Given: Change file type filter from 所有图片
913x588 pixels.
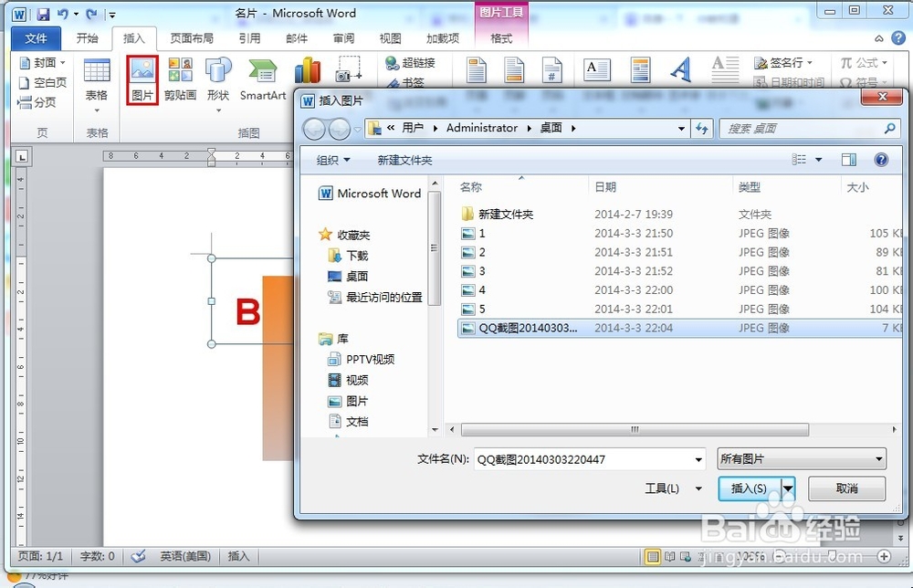Looking at the screenshot, I should click(x=801, y=458).
